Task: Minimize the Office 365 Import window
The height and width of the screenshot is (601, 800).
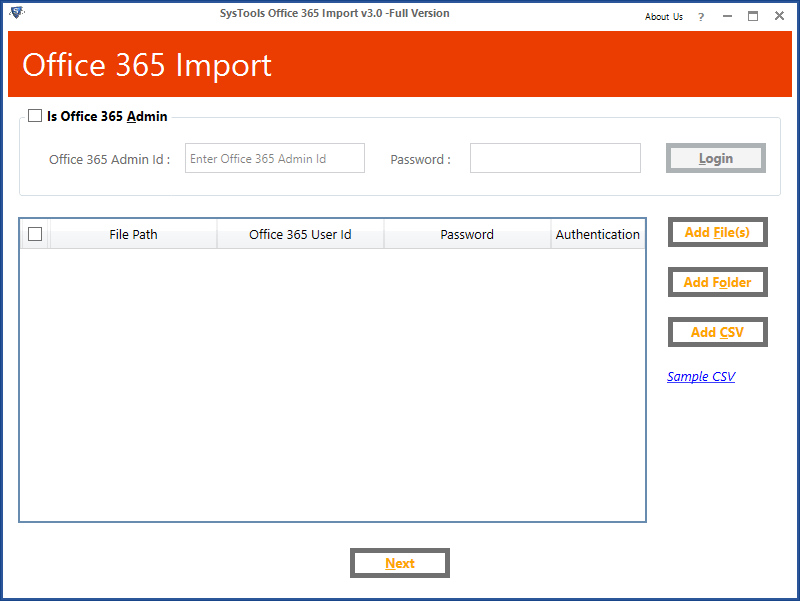Action: [x=727, y=16]
